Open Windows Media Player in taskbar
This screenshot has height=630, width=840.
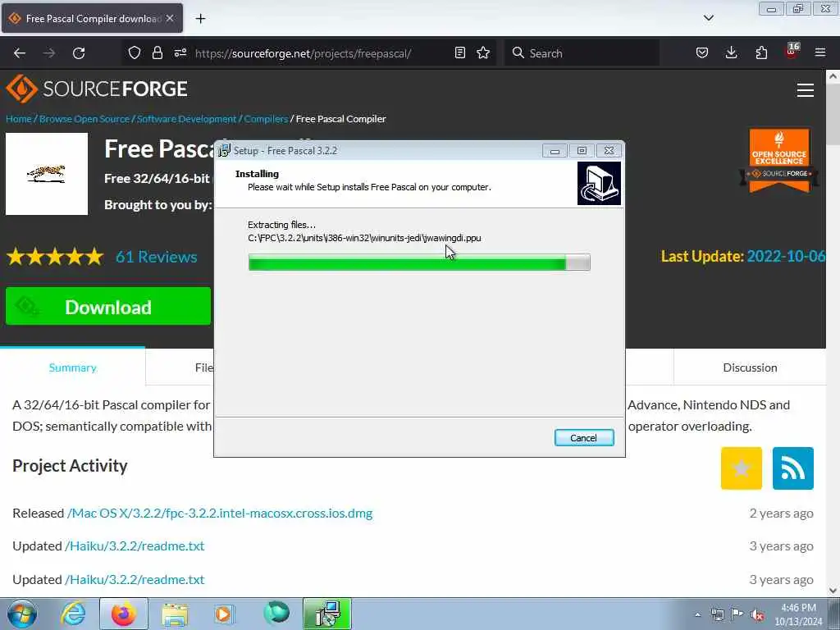tap(225, 614)
